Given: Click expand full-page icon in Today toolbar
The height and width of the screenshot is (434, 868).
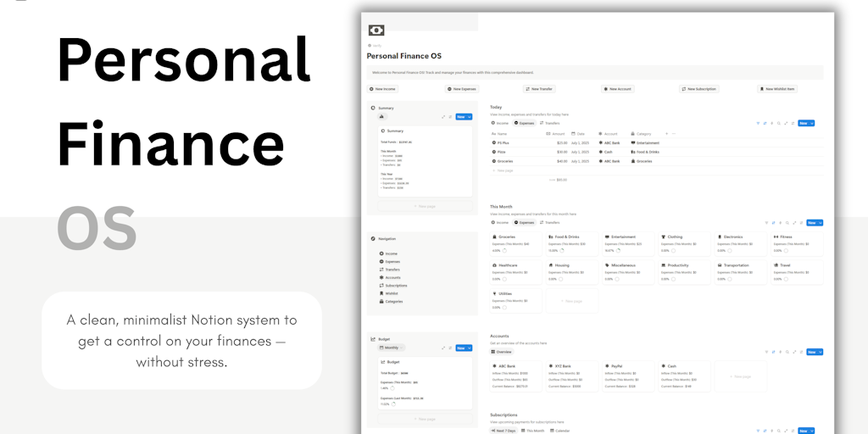Looking at the screenshot, I should (786, 124).
